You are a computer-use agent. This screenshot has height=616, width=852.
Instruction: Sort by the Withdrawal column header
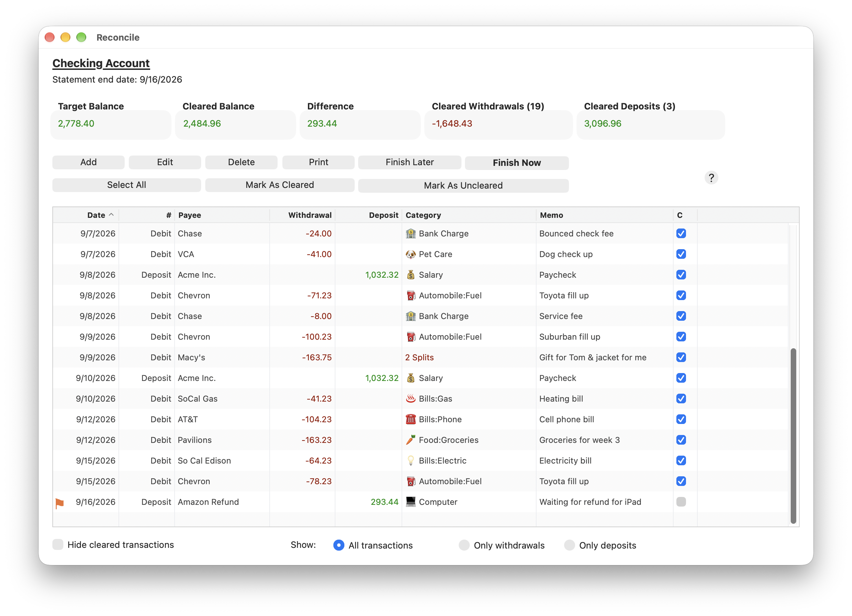coord(302,215)
